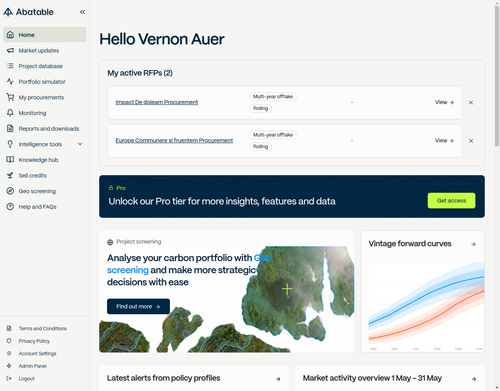Open Reports and downloads
This screenshot has height=391, width=500.
tap(45, 129)
